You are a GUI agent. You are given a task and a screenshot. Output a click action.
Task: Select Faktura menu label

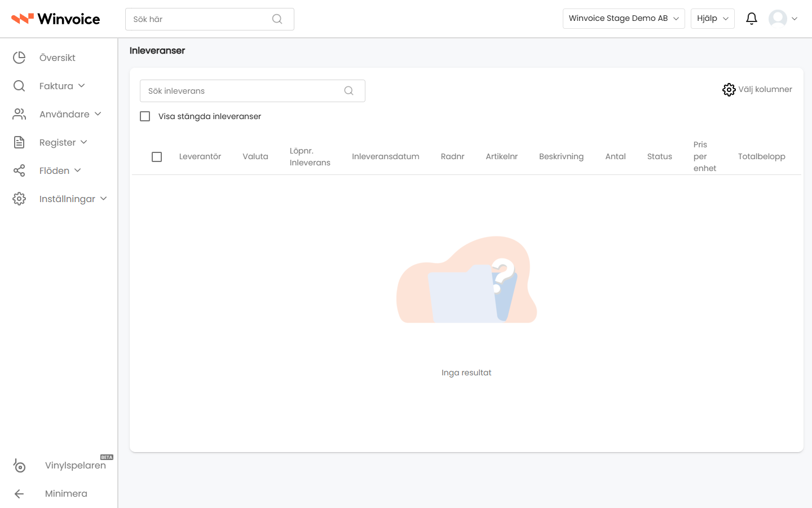click(56, 86)
